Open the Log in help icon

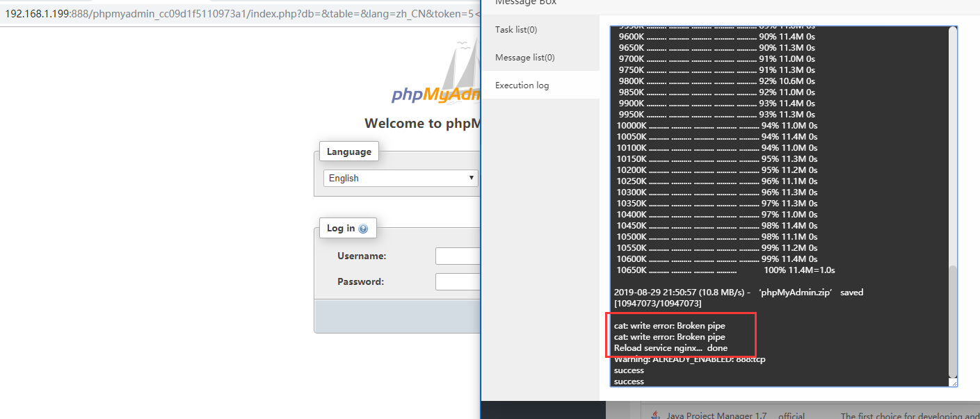tap(363, 229)
